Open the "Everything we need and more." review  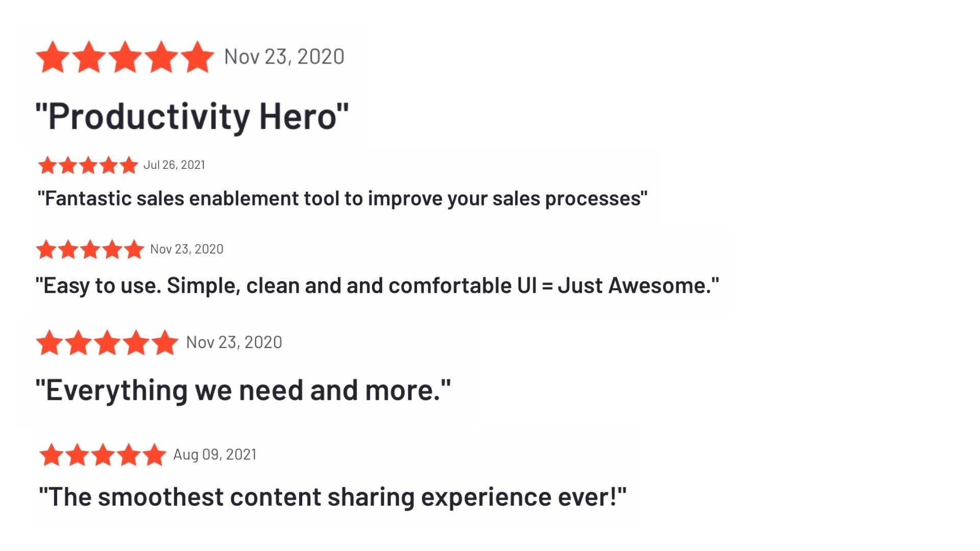point(243,391)
